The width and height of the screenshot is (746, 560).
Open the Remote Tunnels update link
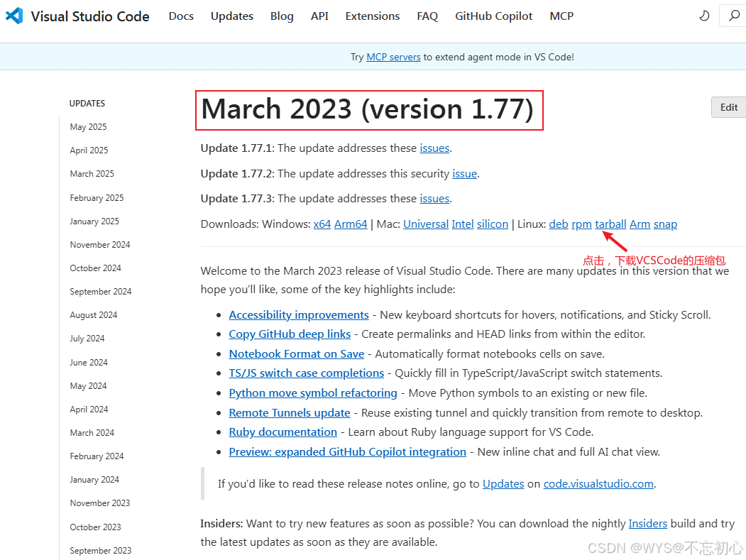290,413
